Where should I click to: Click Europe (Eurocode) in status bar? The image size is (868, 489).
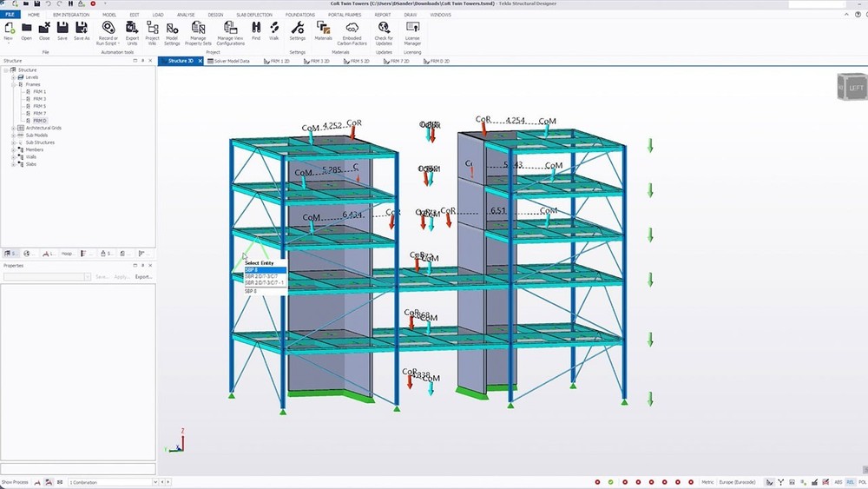737,482
